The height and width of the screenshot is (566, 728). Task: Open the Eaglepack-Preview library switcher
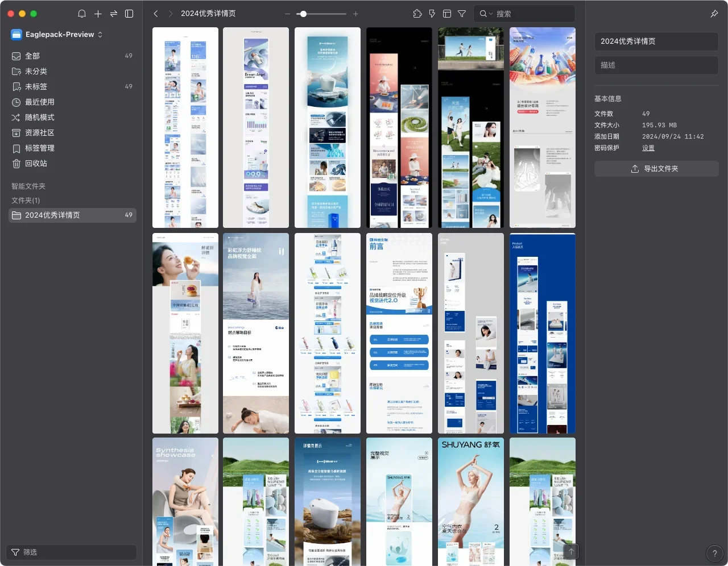pos(57,35)
